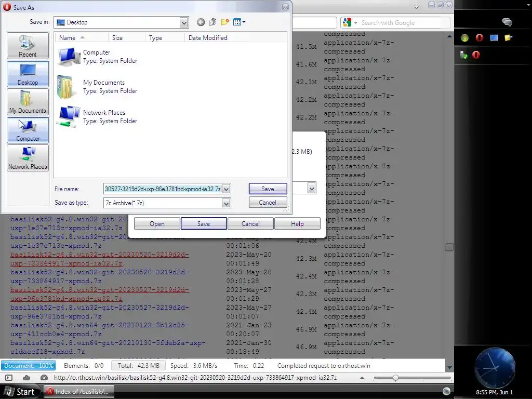Viewport: 532px width, 399px height.
Task: Select the Network Places system folder item
Action: point(98,117)
